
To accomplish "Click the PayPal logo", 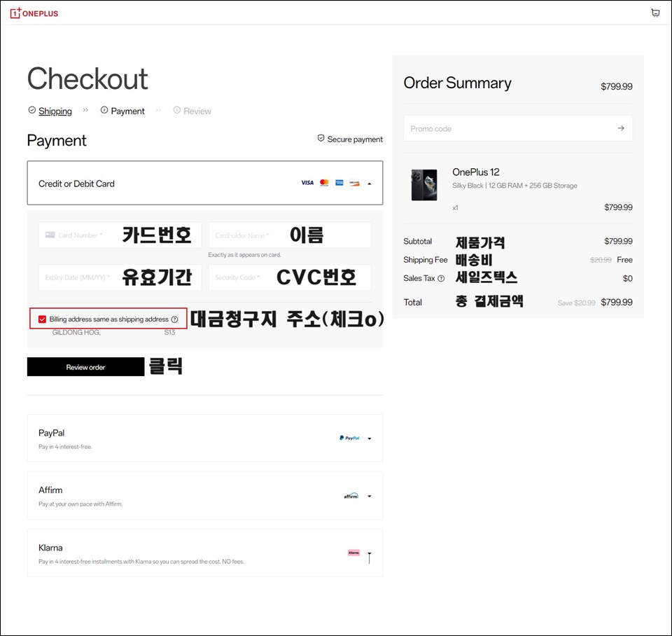I will [350, 438].
